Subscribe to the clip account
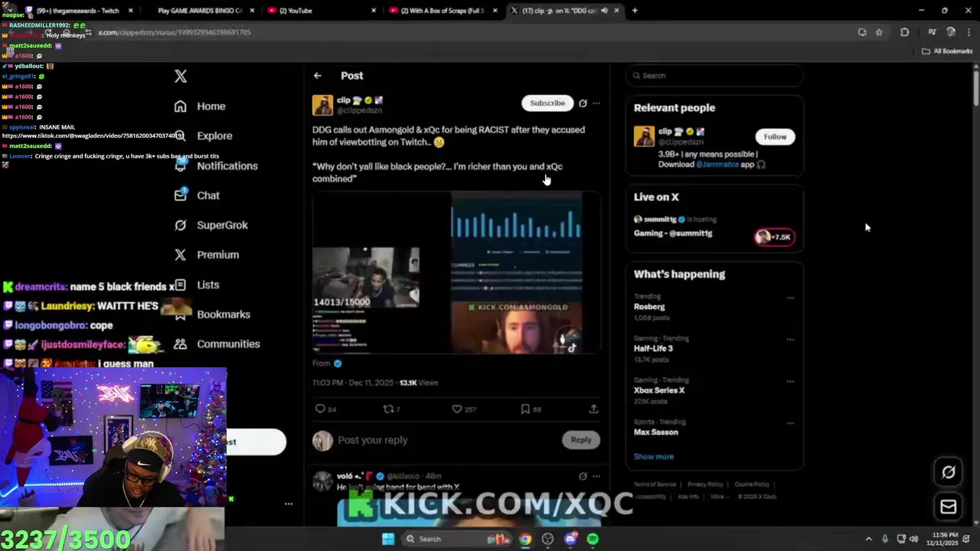 coord(547,103)
